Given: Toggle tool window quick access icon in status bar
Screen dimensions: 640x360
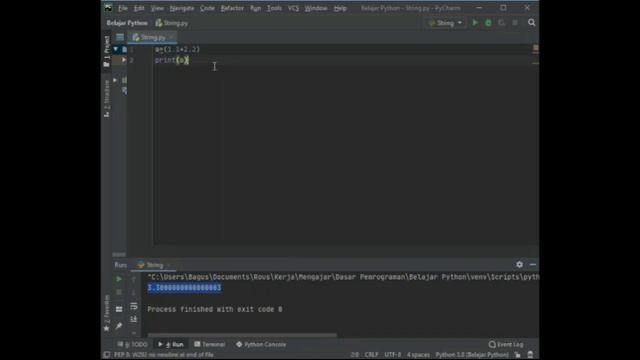Looking at the screenshot, I should (x=107, y=355).
